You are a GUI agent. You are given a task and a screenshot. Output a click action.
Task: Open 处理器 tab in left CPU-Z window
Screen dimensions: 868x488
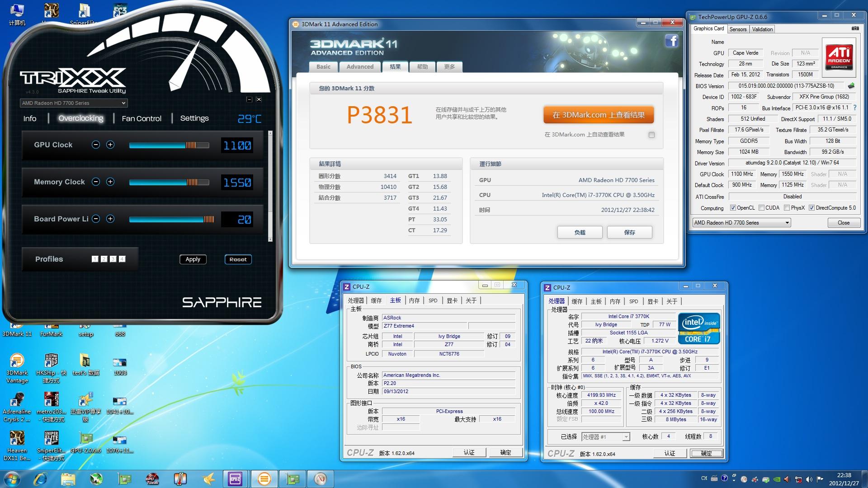pos(356,300)
